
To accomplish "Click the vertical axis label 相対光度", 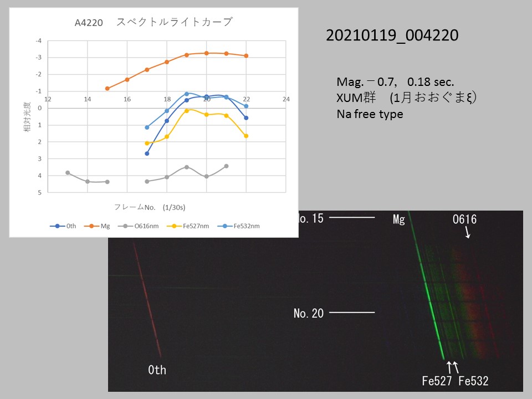I will pos(27,116).
